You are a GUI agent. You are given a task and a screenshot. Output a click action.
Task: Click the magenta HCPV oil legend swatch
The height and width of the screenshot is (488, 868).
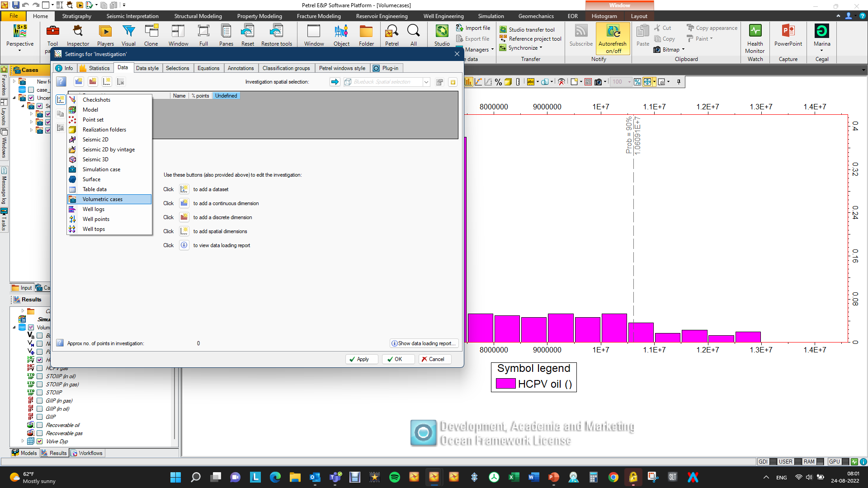tap(505, 384)
